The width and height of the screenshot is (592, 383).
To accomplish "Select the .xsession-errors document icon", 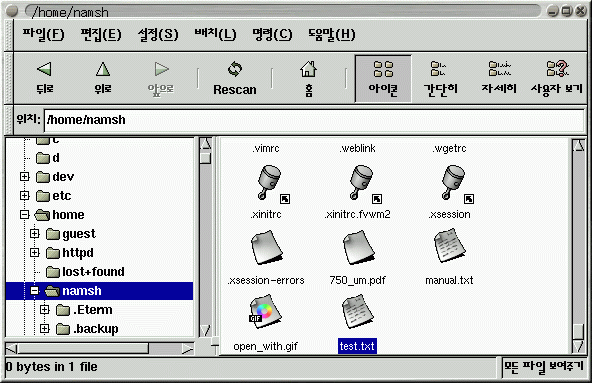I will point(267,247).
